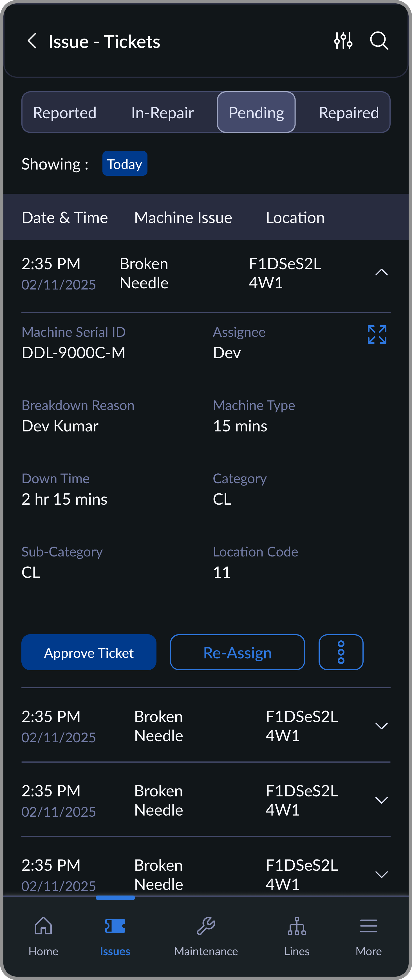Go to the Home tab icon
This screenshot has height=980, width=412.
click(43, 926)
